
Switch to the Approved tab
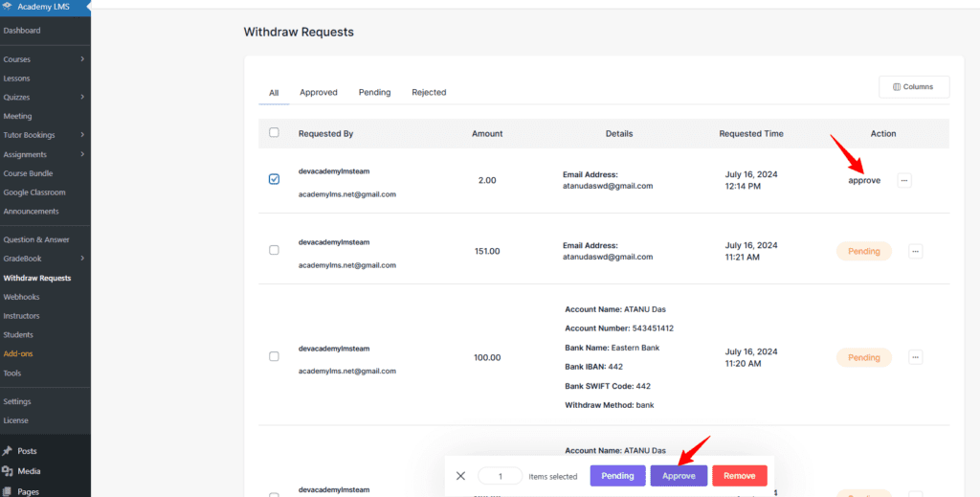pos(318,92)
